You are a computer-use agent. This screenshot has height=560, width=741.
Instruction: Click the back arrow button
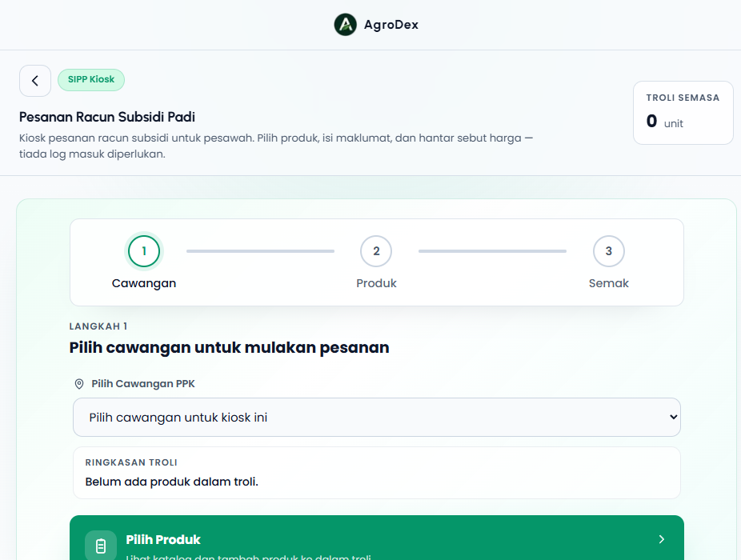click(x=35, y=81)
